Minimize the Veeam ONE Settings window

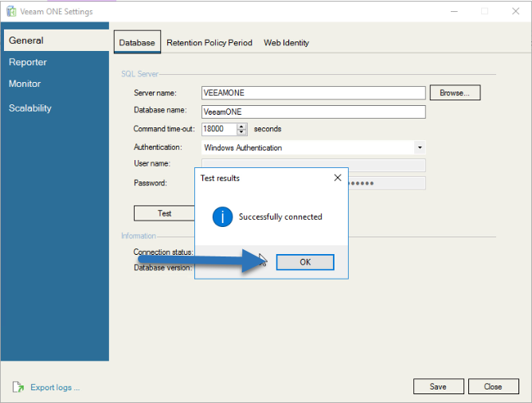tap(454, 11)
